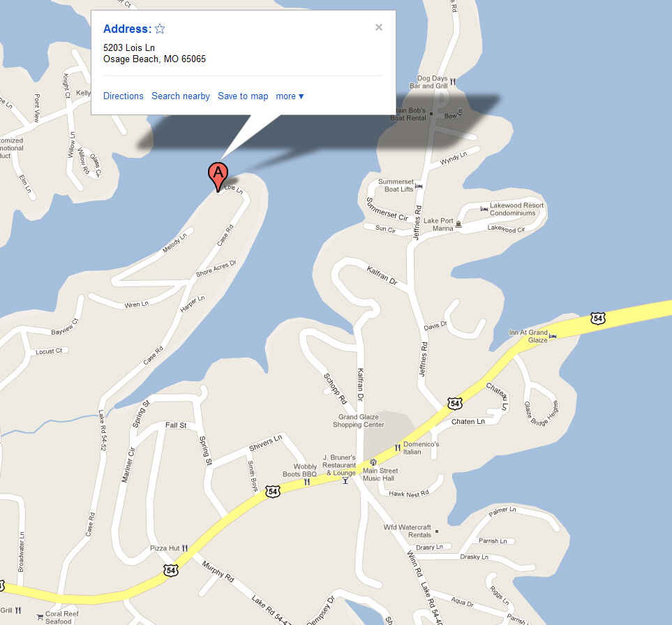Viewport: 672px width, 625px height.
Task: Select the Save to map link
Action: coord(243,96)
